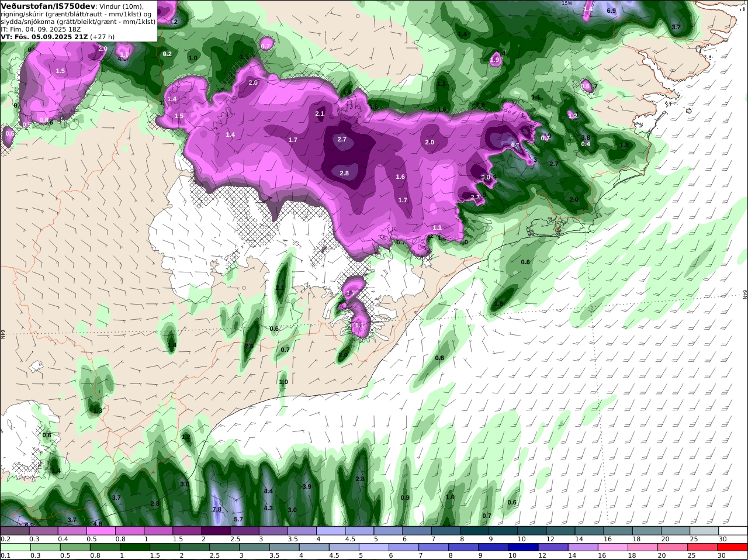This screenshot has height=560, width=748.
Task: Click the '12' label in the upper legend
Action: [549, 538]
